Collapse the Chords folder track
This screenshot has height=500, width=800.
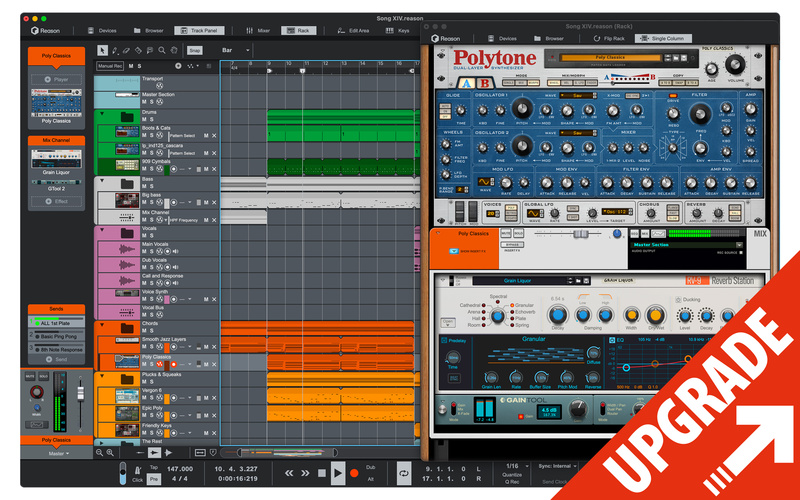(102, 324)
